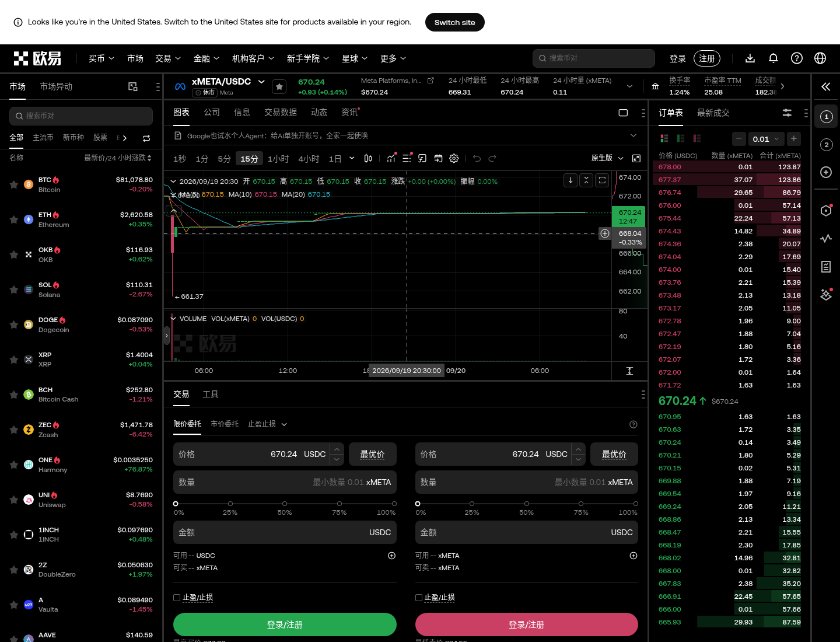Show asks-only order book view
The width and height of the screenshot is (840, 642).
coord(696,138)
